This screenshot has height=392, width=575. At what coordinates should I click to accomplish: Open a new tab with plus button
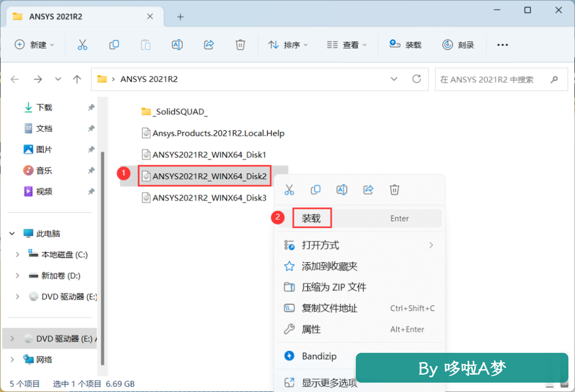(180, 17)
